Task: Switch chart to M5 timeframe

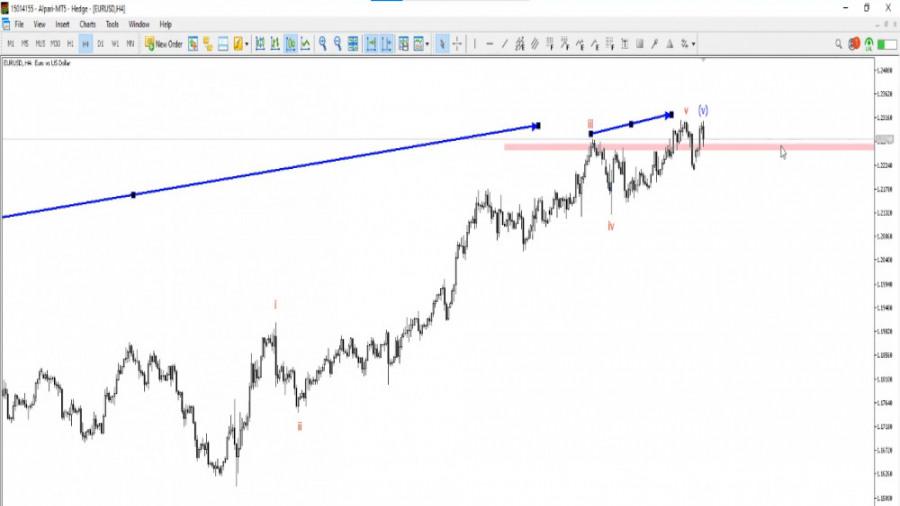Action: pos(25,44)
